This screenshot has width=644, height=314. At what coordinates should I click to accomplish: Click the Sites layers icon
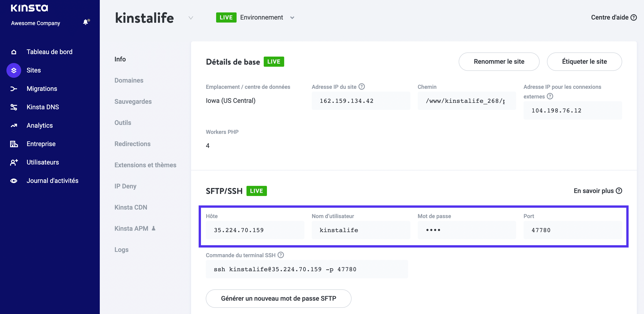[14, 70]
